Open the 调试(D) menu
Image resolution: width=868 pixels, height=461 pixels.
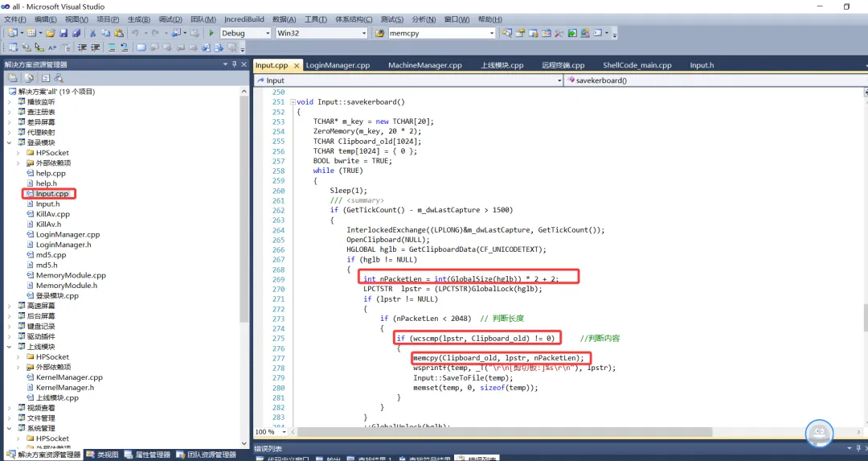point(170,19)
